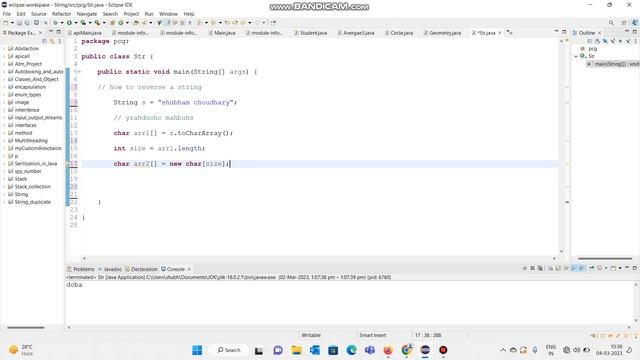The image size is (640, 360).
Task: Open Display Selected Console dropdown
Action: tap(606, 268)
